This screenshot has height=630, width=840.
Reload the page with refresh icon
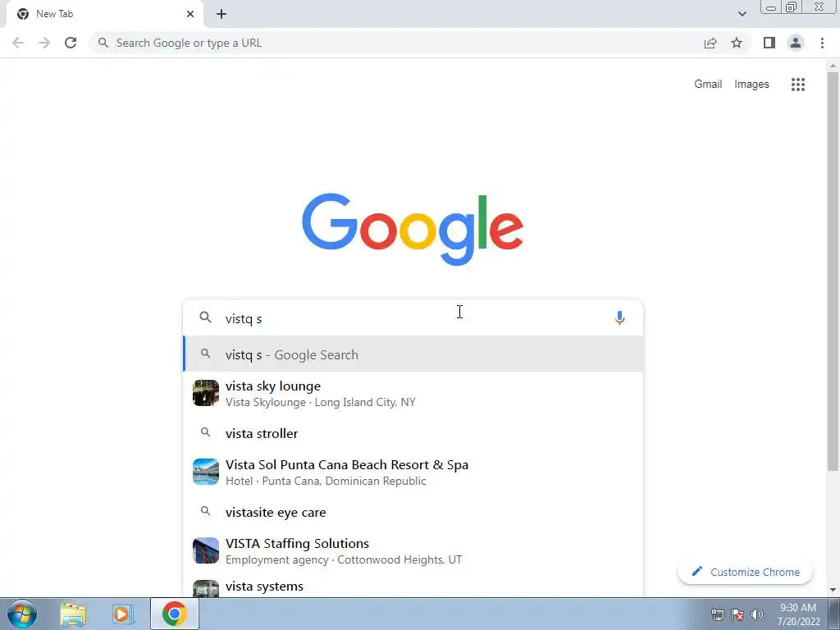pyautogui.click(x=71, y=43)
